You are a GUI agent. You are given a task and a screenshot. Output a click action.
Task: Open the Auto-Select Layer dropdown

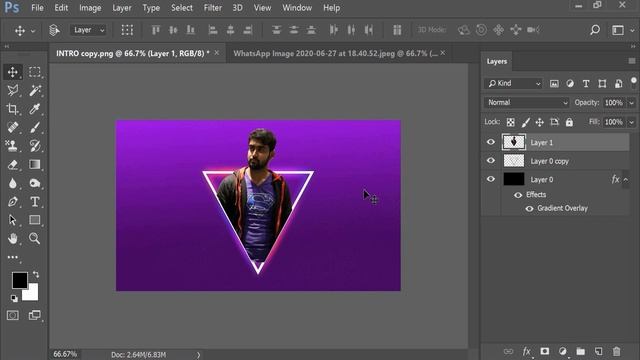89,30
